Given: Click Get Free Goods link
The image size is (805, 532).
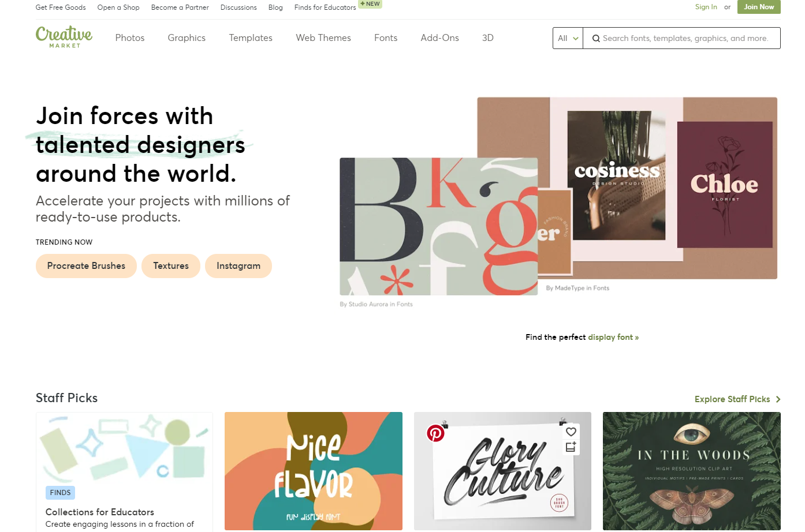Looking at the screenshot, I should click(61, 8).
